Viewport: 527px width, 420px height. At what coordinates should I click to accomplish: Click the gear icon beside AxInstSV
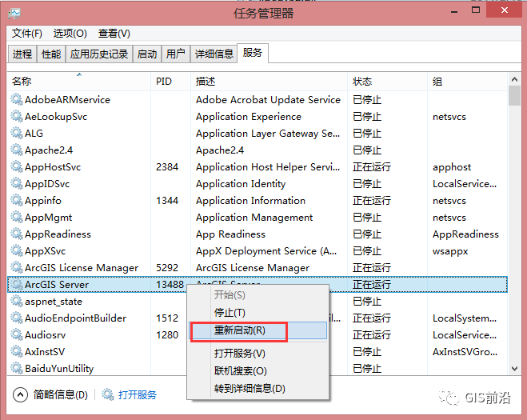(17, 351)
